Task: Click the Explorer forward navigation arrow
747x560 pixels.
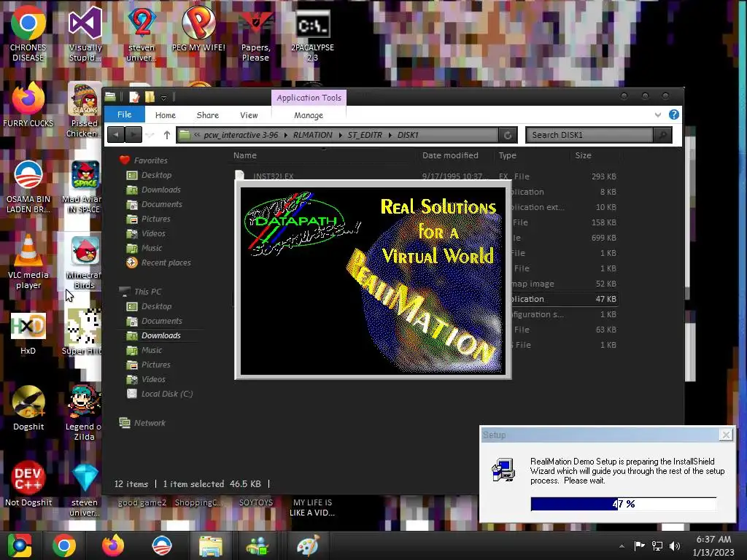Action: coord(133,135)
